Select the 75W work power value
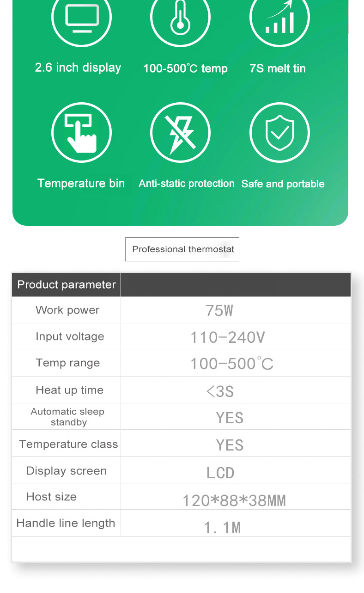364x593 pixels. [219, 310]
